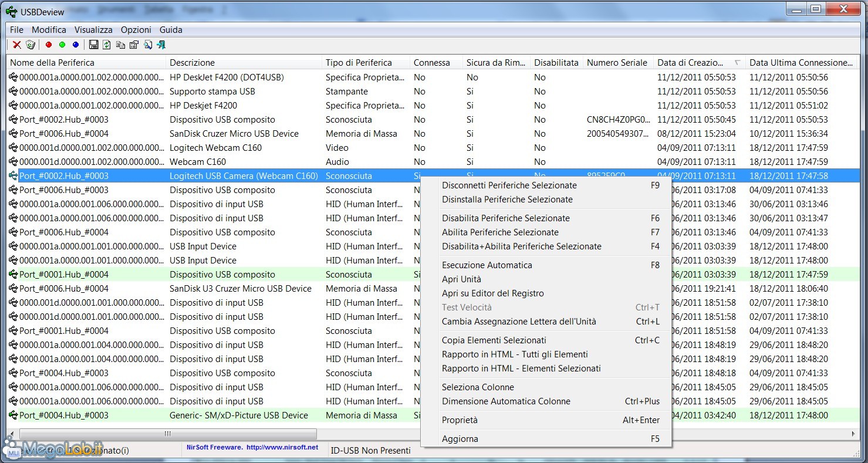Viewport: 868px width, 463px height.
Task: Click USB icon of HP DeskJet F4200 (DOT4USB) row
Action: (13, 77)
